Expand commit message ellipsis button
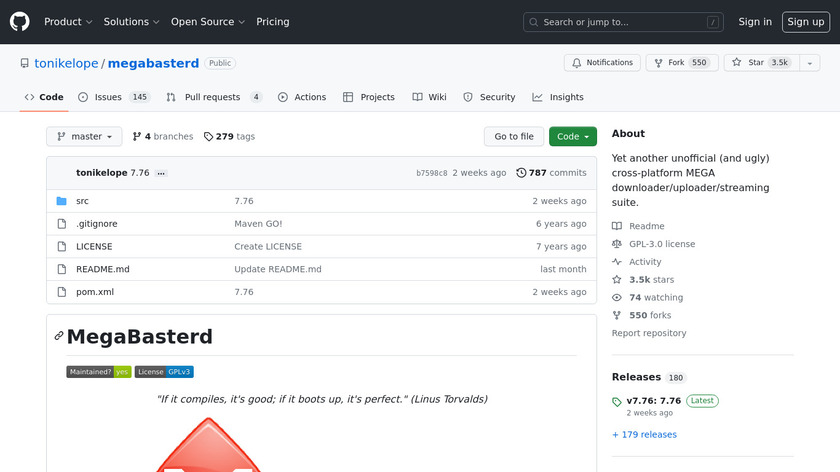The width and height of the screenshot is (840, 472). pyautogui.click(x=161, y=173)
